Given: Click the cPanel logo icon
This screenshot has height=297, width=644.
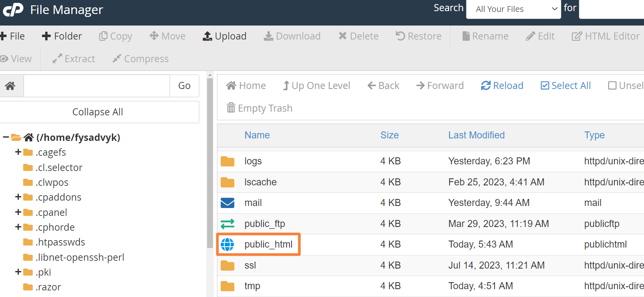Looking at the screenshot, I should point(13,9).
